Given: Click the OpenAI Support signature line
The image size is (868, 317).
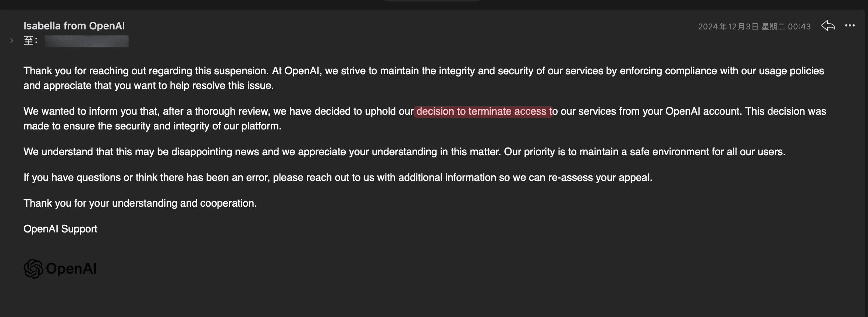Looking at the screenshot, I should [60, 229].
